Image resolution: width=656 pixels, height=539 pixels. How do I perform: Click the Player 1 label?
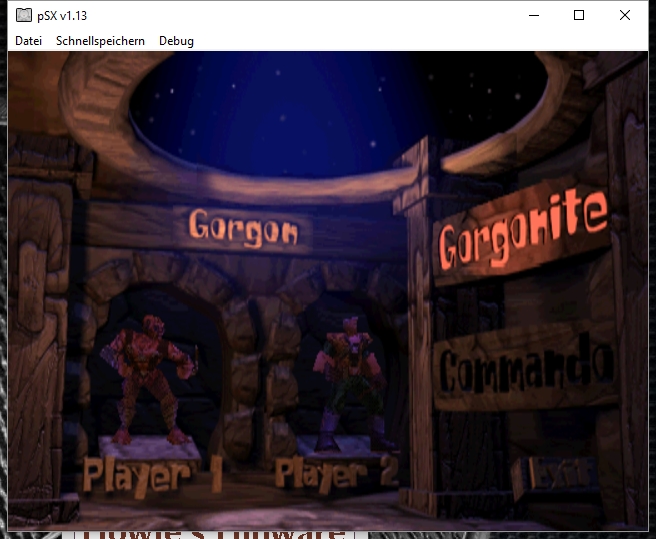point(153,475)
